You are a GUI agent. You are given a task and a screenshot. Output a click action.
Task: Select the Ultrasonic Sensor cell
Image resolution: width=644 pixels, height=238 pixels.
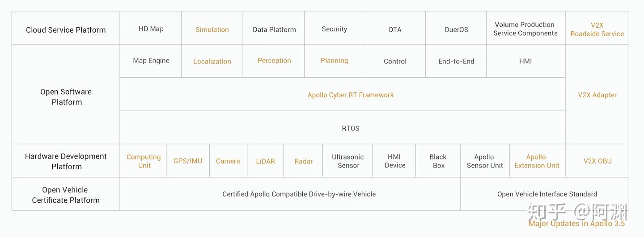[347, 161]
